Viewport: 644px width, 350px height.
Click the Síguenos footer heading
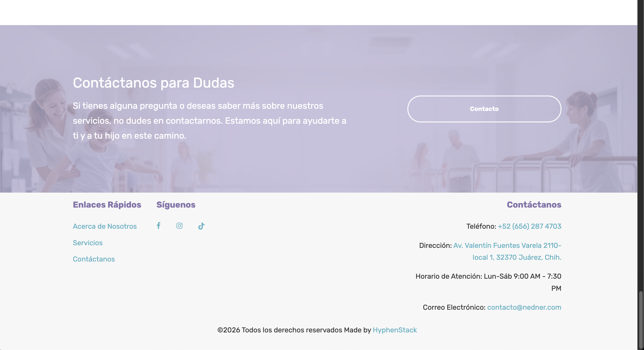176,205
